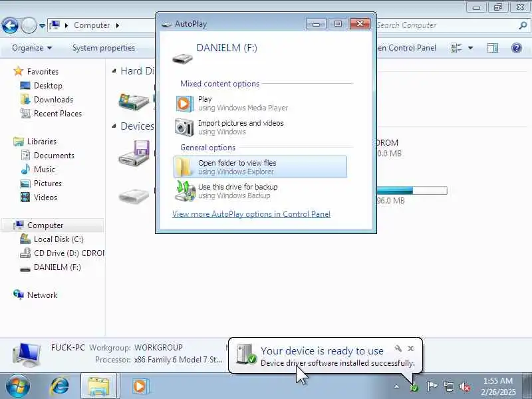Click the notification wrench options icon
The height and width of the screenshot is (399, 532).
398,348
